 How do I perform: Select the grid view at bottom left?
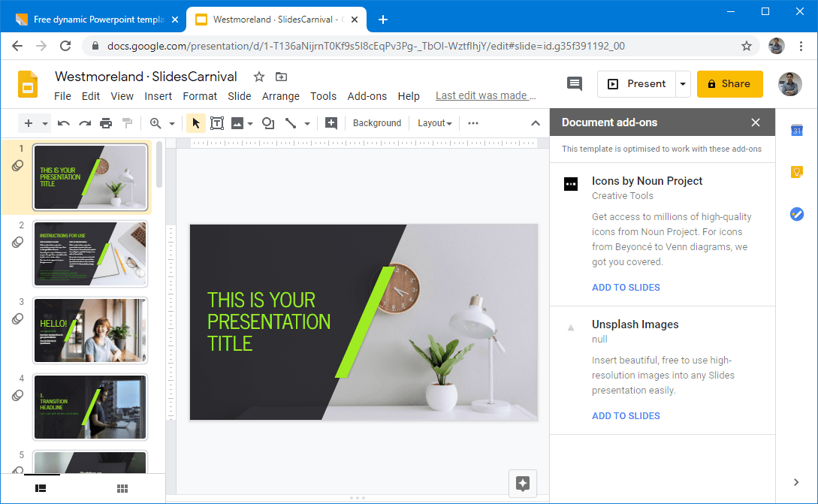(122, 488)
